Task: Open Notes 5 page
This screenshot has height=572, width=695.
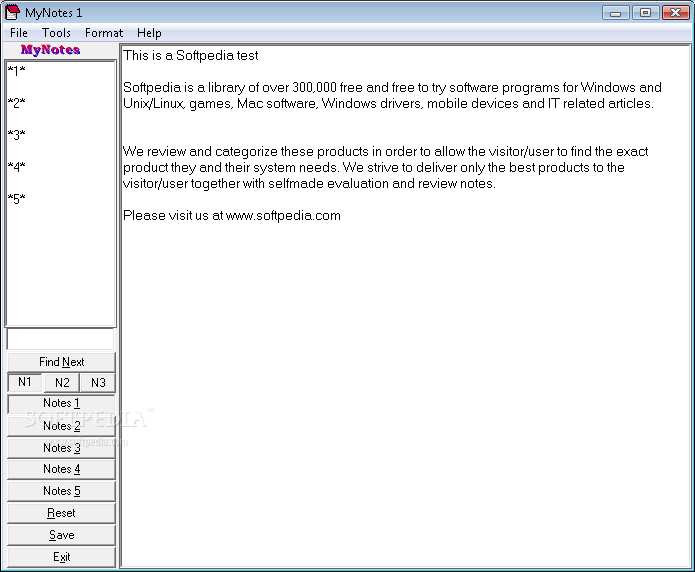Action: point(61,491)
